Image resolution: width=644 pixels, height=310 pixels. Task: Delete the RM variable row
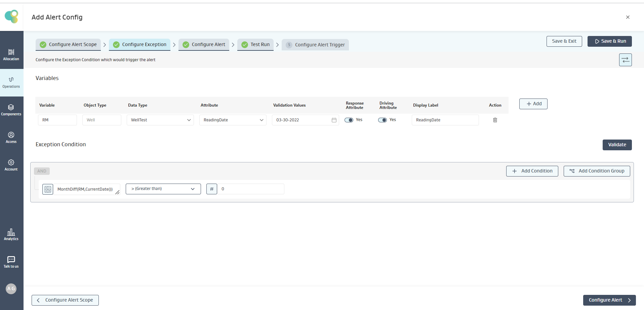[495, 120]
